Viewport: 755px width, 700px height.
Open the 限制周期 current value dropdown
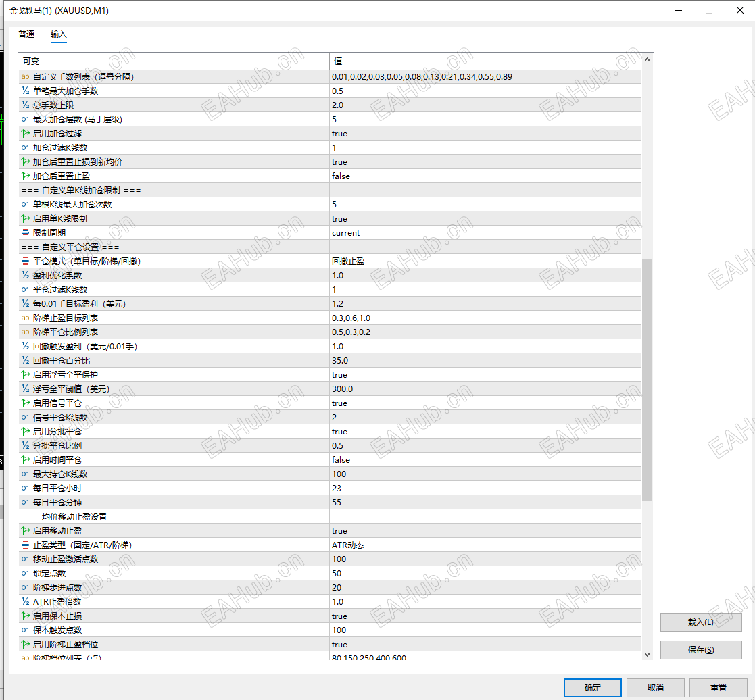(x=485, y=232)
